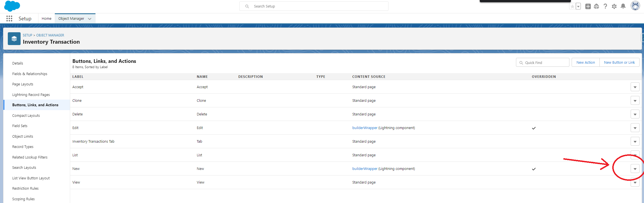Expand the row menu for Edit action
The image size is (644, 203).
click(x=635, y=128)
